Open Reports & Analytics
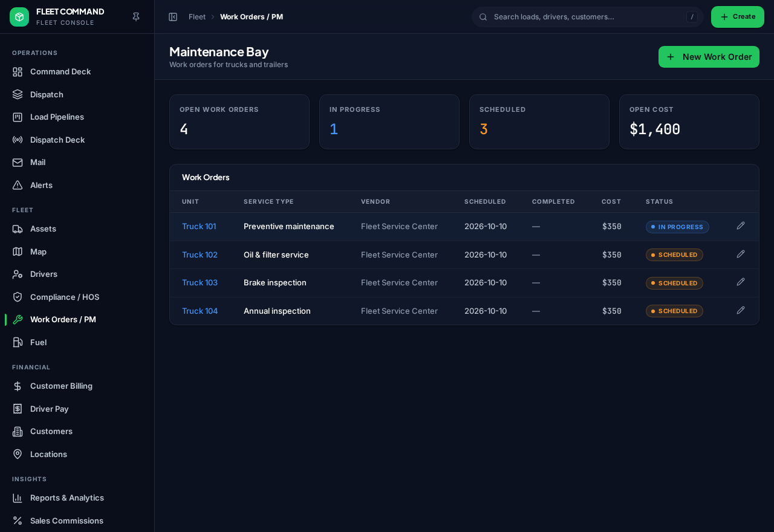Screen dimensions: 774x532 [77, 498]
